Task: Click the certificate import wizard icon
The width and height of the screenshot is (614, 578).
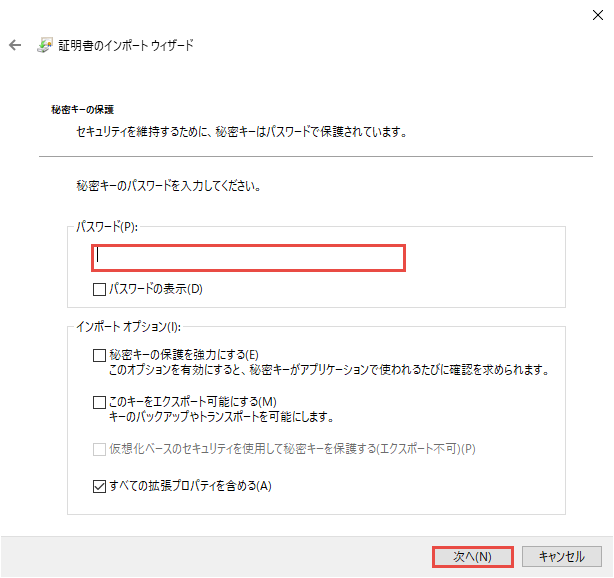Action: [46, 45]
